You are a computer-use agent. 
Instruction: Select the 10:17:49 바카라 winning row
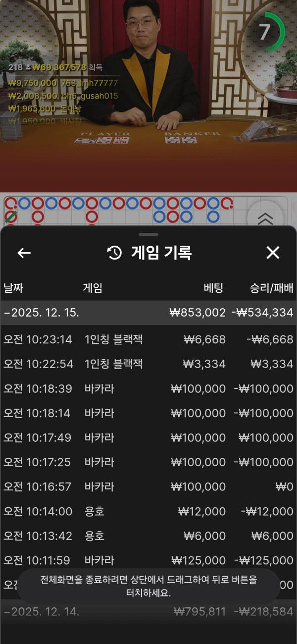(x=148, y=438)
